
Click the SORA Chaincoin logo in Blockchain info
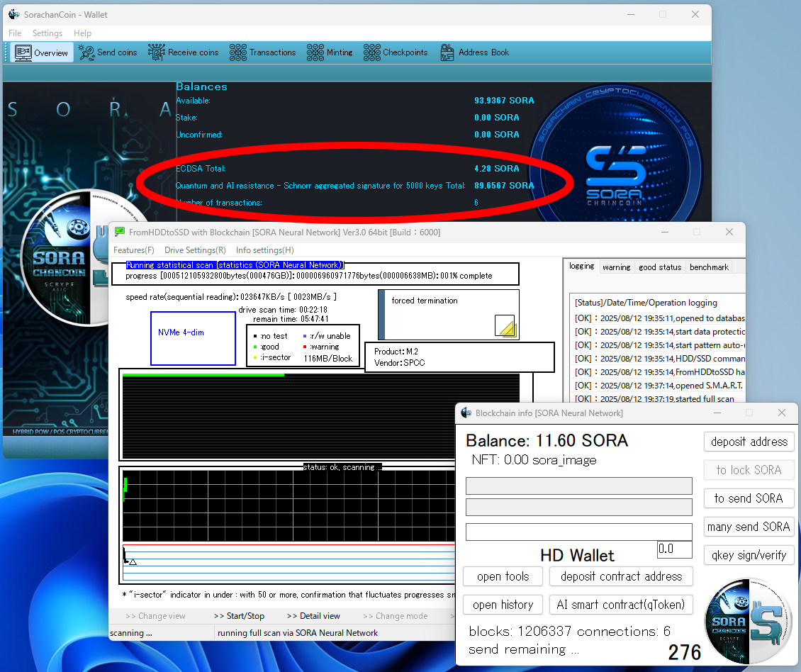[748, 620]
